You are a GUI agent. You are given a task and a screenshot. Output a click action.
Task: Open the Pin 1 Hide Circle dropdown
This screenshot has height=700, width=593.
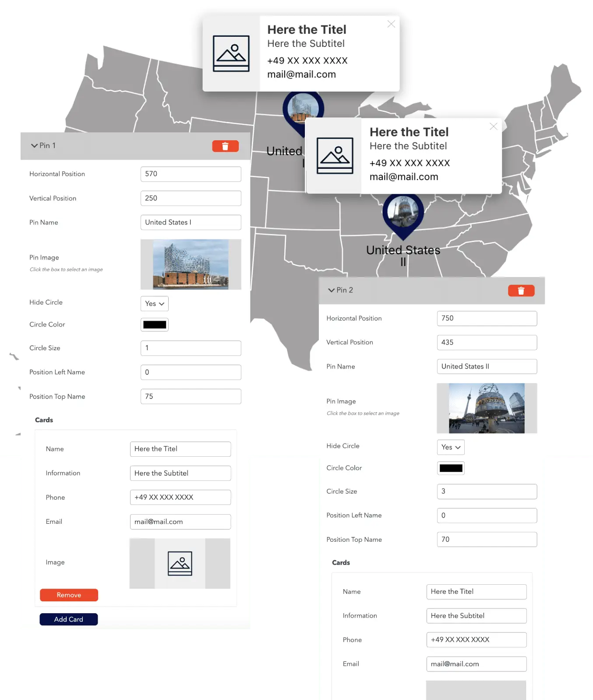tap(155, 304)
